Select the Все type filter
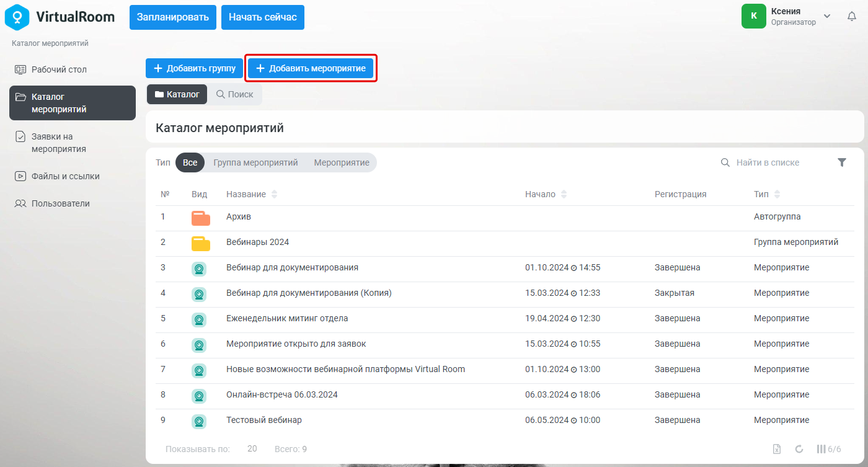This screenshot has height=467, width=868. (190, 162)
